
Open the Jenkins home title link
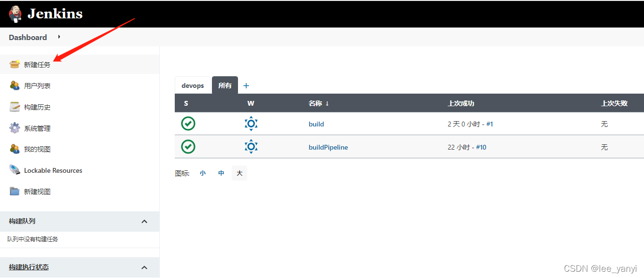55,14
